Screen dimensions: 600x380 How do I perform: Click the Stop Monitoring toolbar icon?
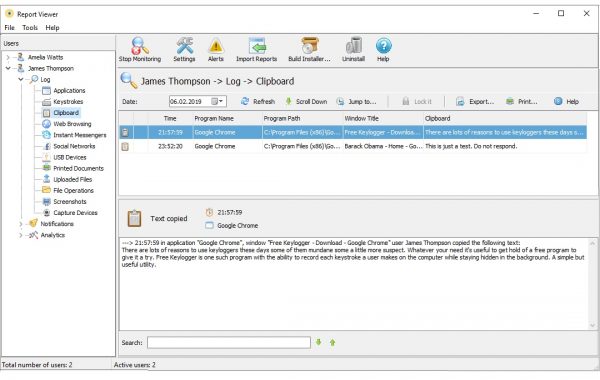tap(140, 49)
